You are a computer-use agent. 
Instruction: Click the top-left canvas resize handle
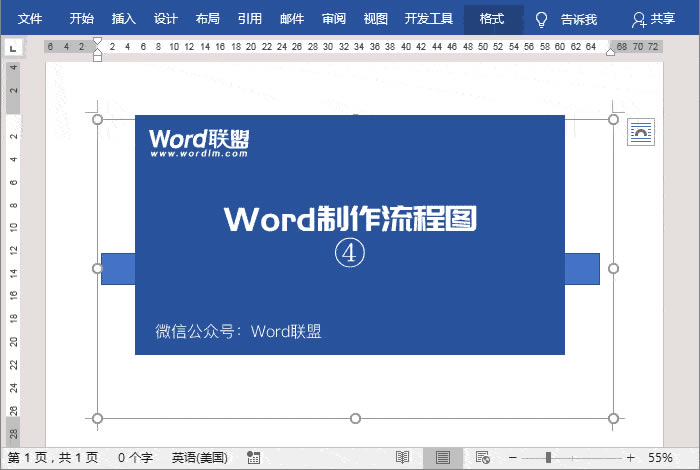pos(97,119)
